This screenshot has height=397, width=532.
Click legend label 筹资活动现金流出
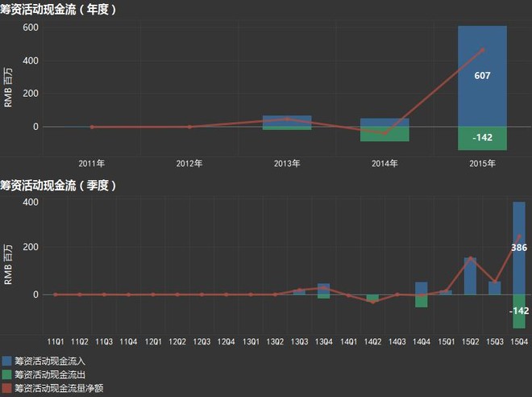click(x=49, y=374)
